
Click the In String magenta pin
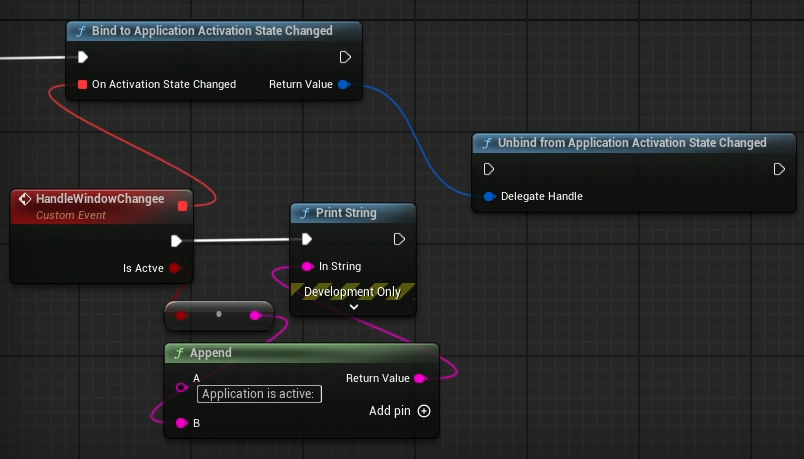307,267
